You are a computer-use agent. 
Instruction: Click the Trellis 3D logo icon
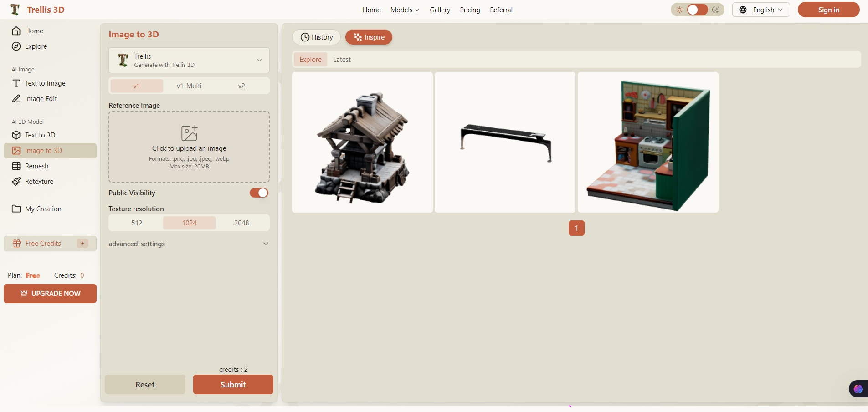click(15, 10)
